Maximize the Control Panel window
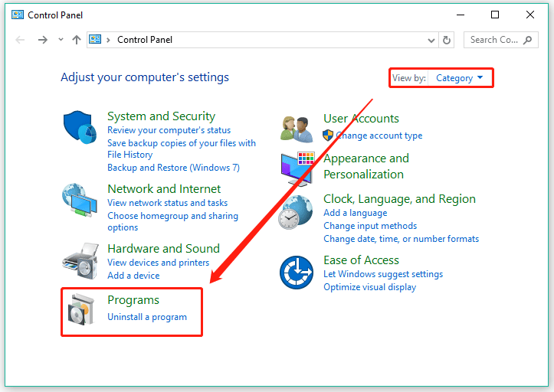 point(495,15)
